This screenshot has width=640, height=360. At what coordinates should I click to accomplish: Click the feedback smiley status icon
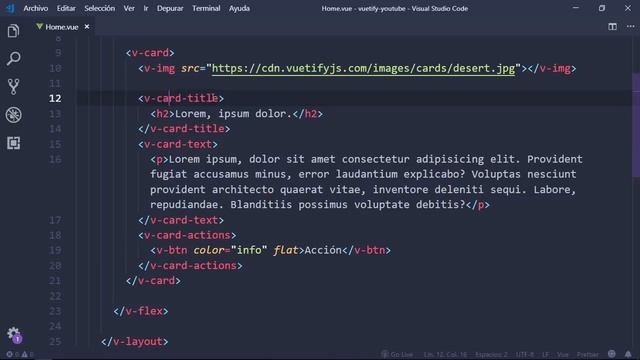tap(611, 354)
